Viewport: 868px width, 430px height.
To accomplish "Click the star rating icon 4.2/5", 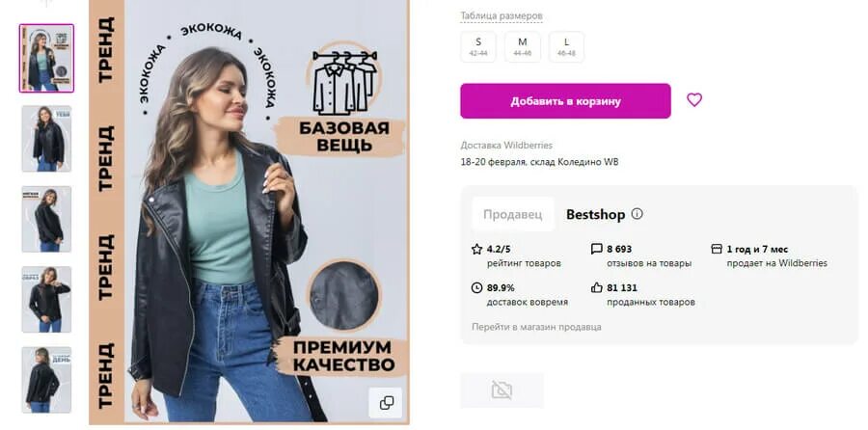I will click(476, 249).
